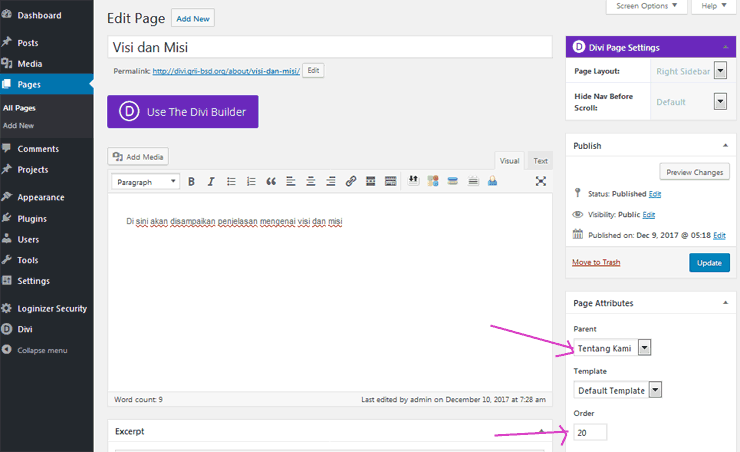Click Add New page button
740x452 pixels.
point(193,18)
